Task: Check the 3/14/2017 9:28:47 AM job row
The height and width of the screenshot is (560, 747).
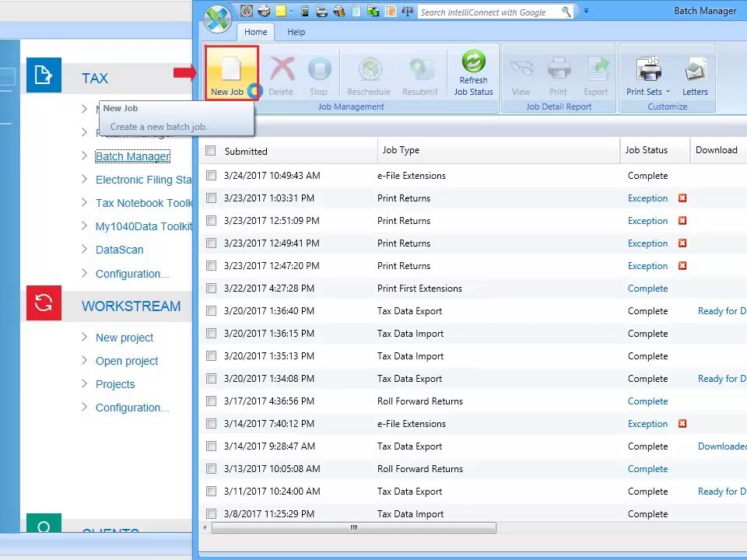Action: (211, 446)
